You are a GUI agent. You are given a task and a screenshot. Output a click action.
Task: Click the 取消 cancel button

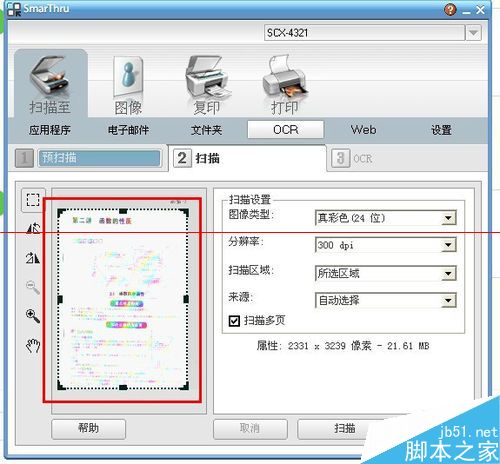point(250,429)
